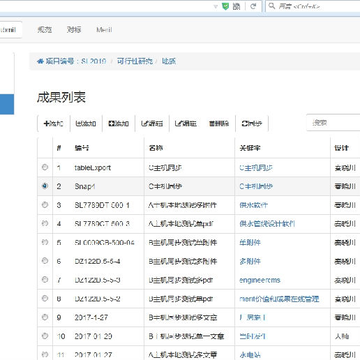Click the green shield icon in the address bar

pos(226,6)
